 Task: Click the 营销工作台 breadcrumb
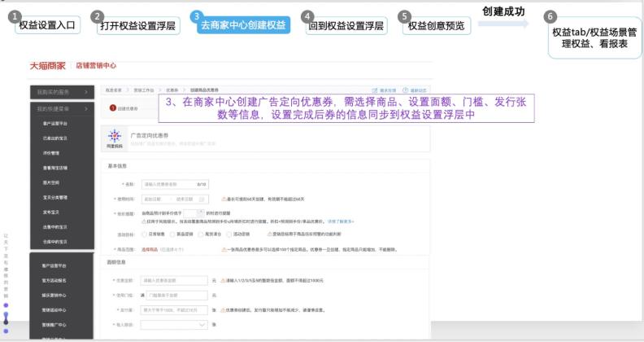pos(144,90)
